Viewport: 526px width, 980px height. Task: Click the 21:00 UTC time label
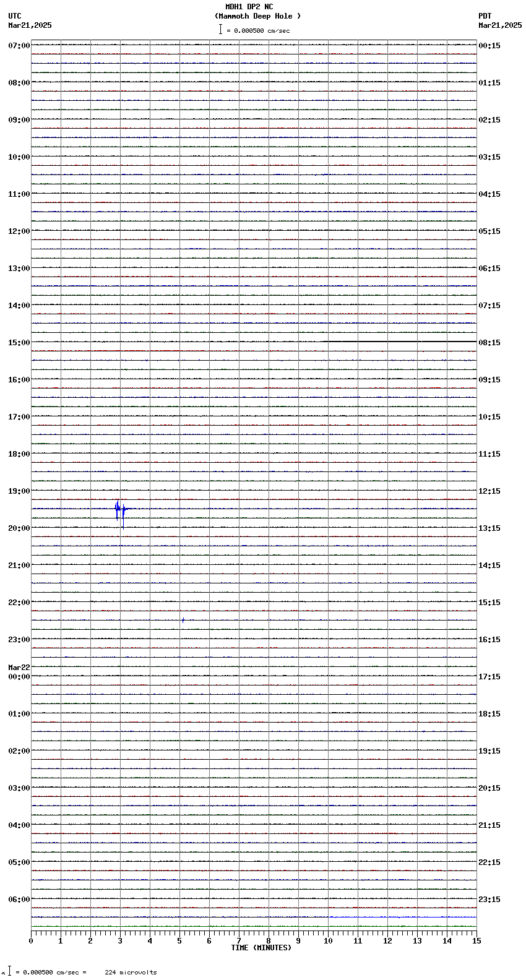click(19, 565)
